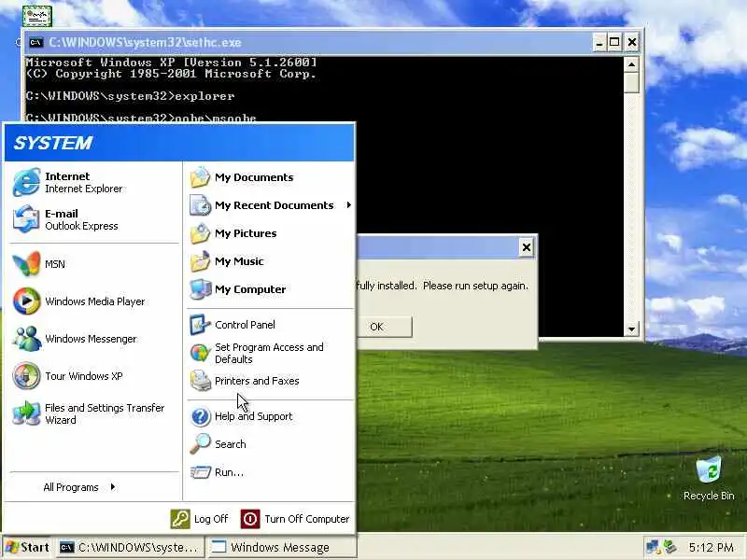
Task: Expand My Recent Documents submenu arrow
Action: coord(348,205)
